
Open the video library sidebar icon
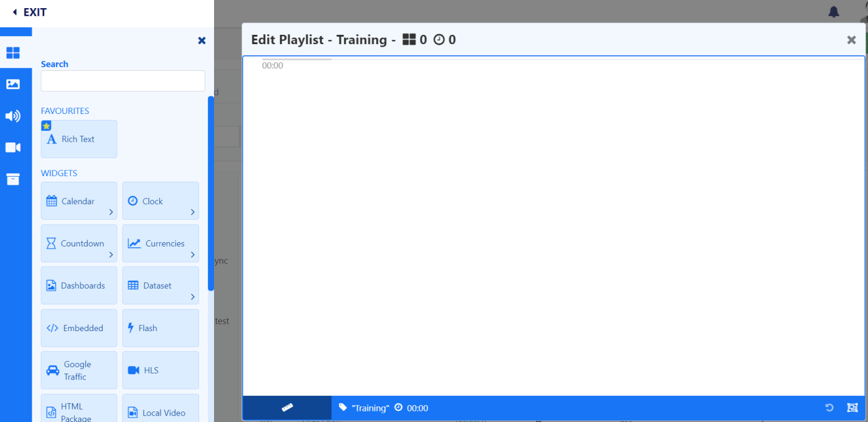click(x=13, y=148)
